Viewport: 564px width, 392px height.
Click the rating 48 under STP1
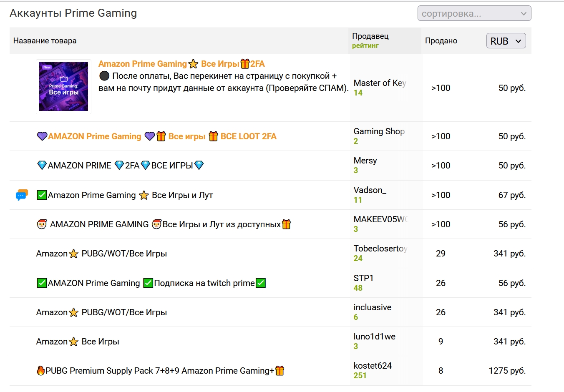pyautogui.click(x=358, y=288)
